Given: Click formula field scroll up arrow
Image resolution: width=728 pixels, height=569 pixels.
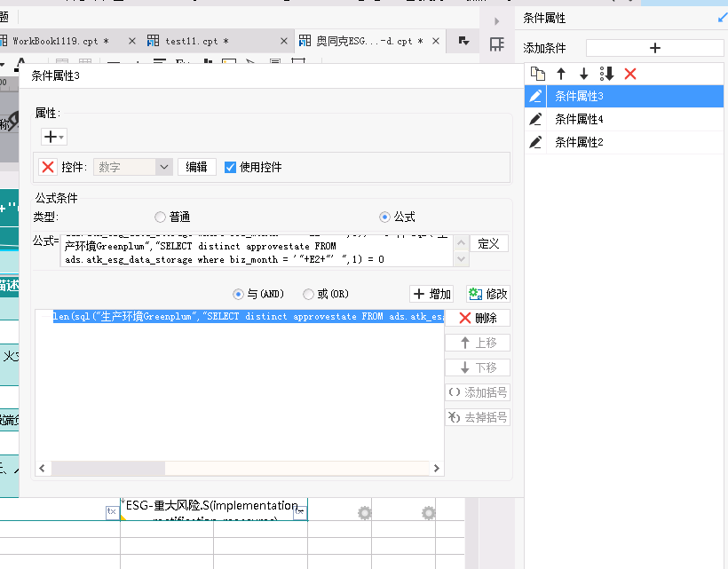Looking at the screenshot, I should point(461,242).
